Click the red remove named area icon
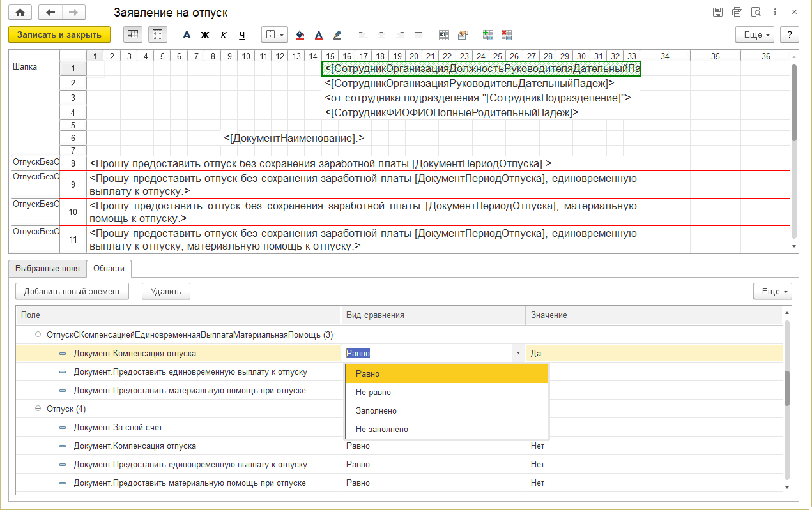This screenshot has height=510, width=812. 507,34
